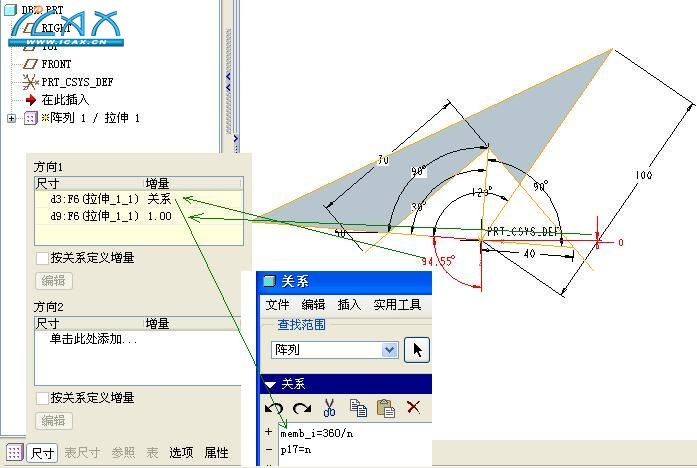Switch to the 属性 tab
The height and width of the screenshot is (468, 697).
(216, 453)
